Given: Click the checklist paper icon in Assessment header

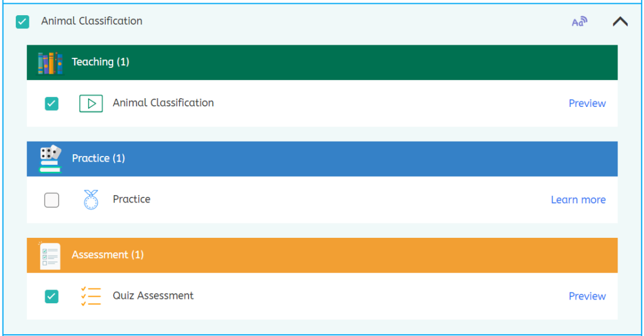Looking at the screenshot, I should pyautogui.click(x=50, y=255).
